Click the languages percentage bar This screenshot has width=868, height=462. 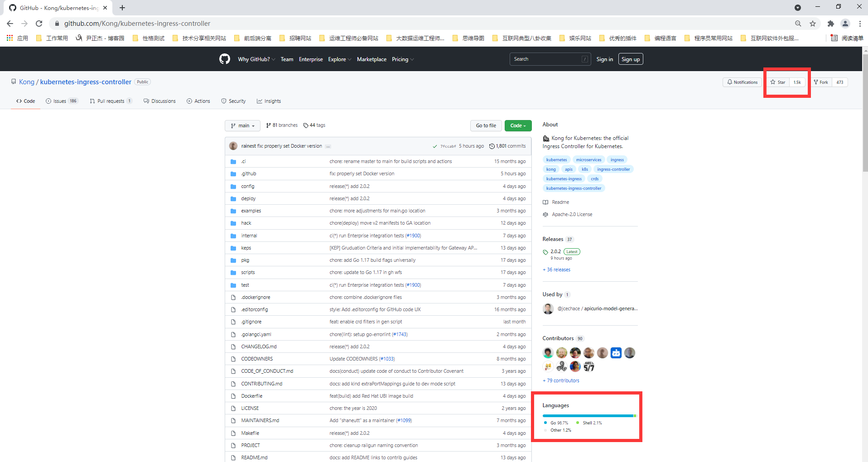(588, 416)
